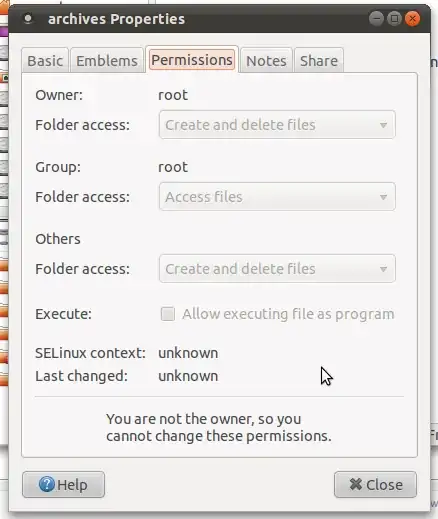Click the window menu icon in title bar
The width and height of the screenshot is (438, 519).
click(x=28, y=18)
